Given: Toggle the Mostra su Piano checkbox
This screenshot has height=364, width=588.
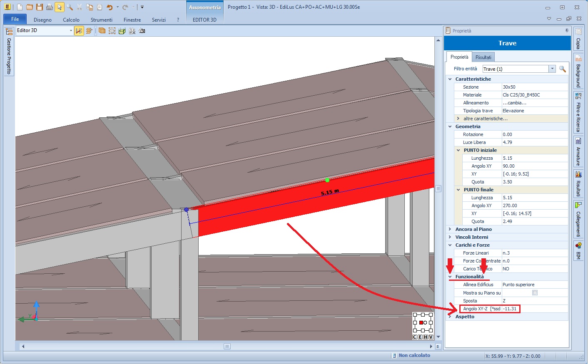Looking at the screenshot, I should [x=535, y=293].
